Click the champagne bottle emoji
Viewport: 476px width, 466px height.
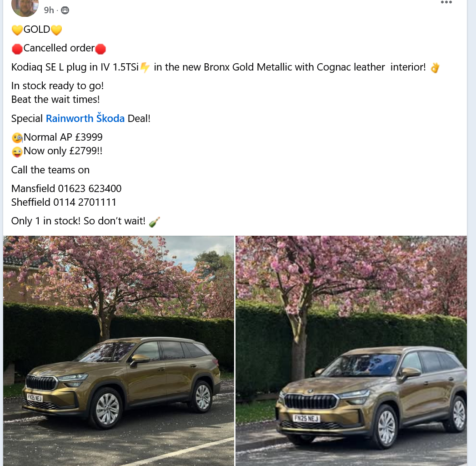154,222
